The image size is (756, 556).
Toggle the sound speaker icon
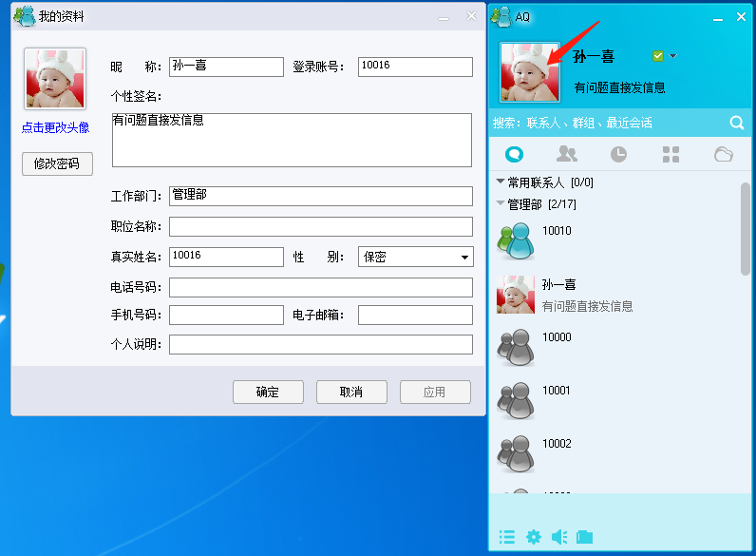click(559, 537)
